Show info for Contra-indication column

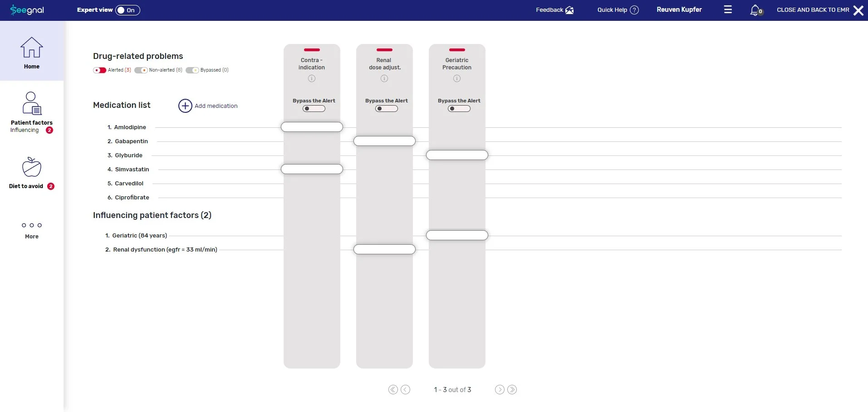312,78
